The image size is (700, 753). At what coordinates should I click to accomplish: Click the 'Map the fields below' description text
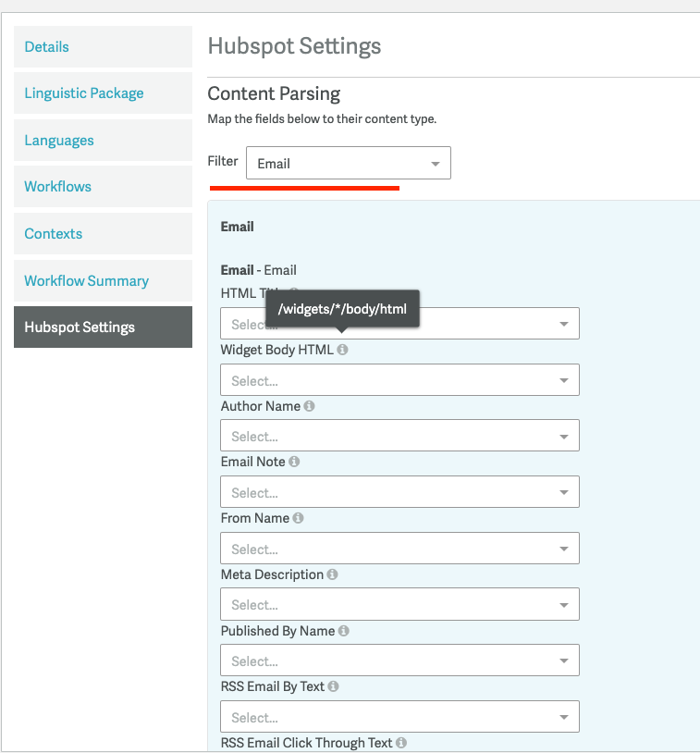[322, 119]
